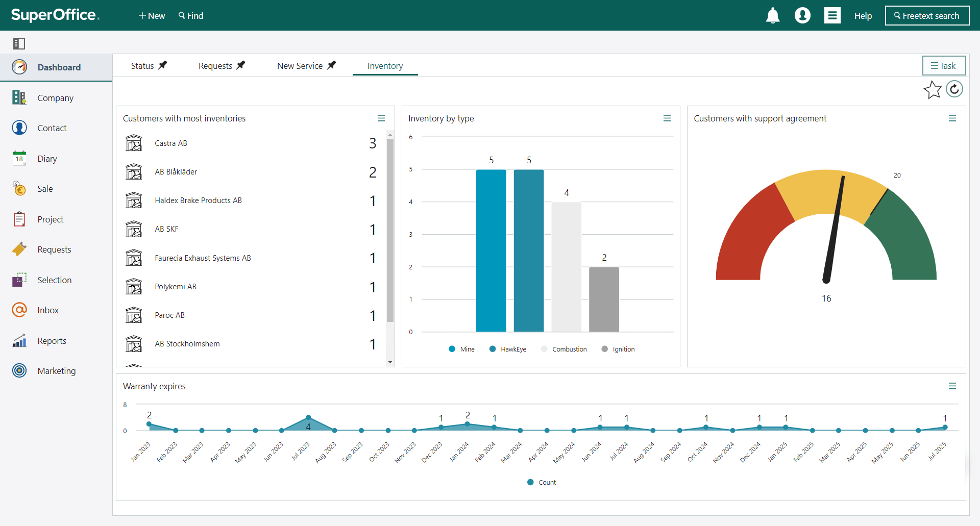Click the customer list scrollbar thumb
980x526 pixels.
coord(390,230)
